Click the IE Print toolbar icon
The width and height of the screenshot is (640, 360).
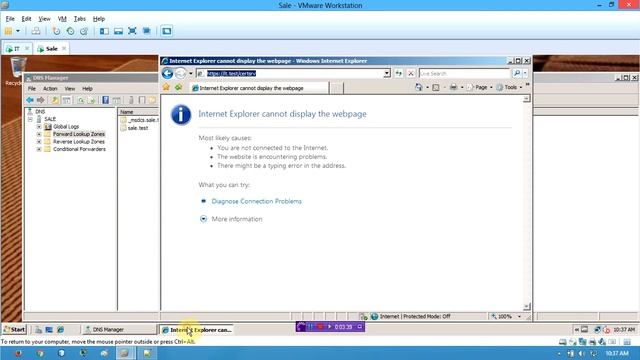pyautogui.click(x=453, y=87)
